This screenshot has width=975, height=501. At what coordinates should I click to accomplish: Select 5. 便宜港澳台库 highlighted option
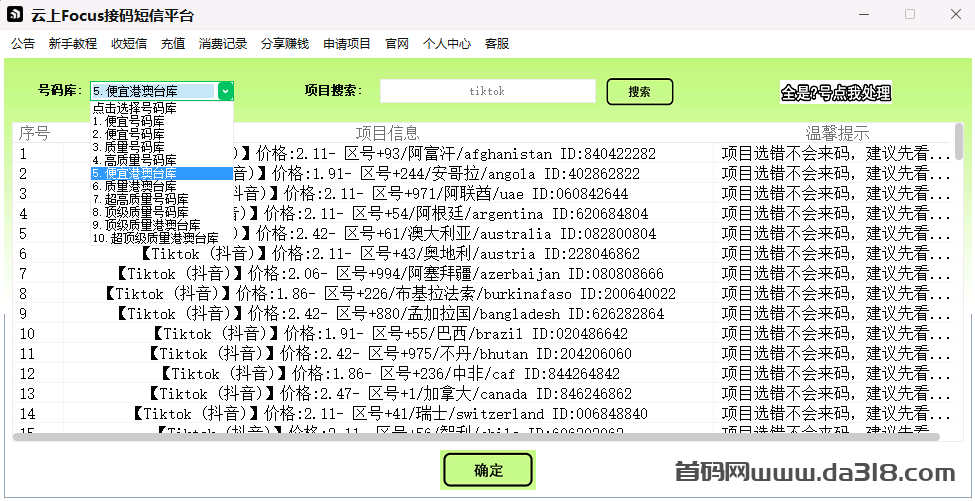click(x=162, y=173)
